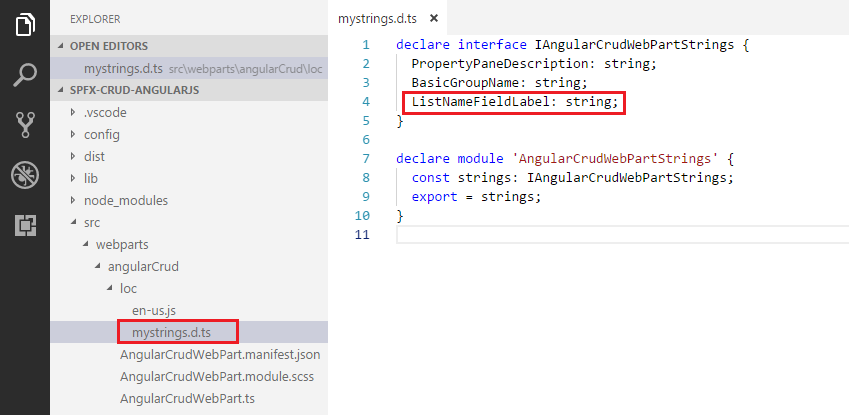Open the Extensions view icon

tap(25, 226)
